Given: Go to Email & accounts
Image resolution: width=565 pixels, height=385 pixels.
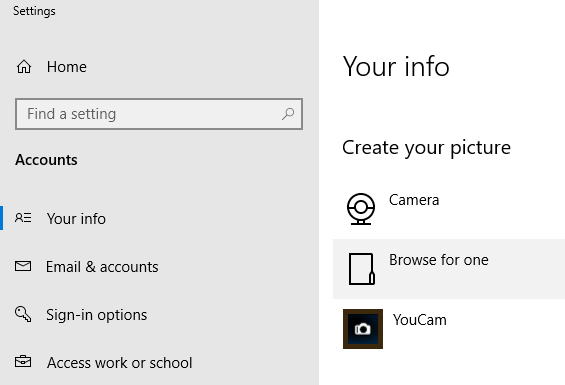Looking at the screenshot, I should point(102,267).
